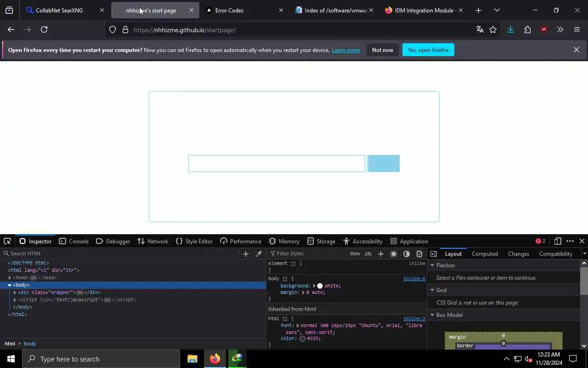Viewport: 588px width, 368px height.
Task: Open Firefox application menu
Action: click(577, 29)
